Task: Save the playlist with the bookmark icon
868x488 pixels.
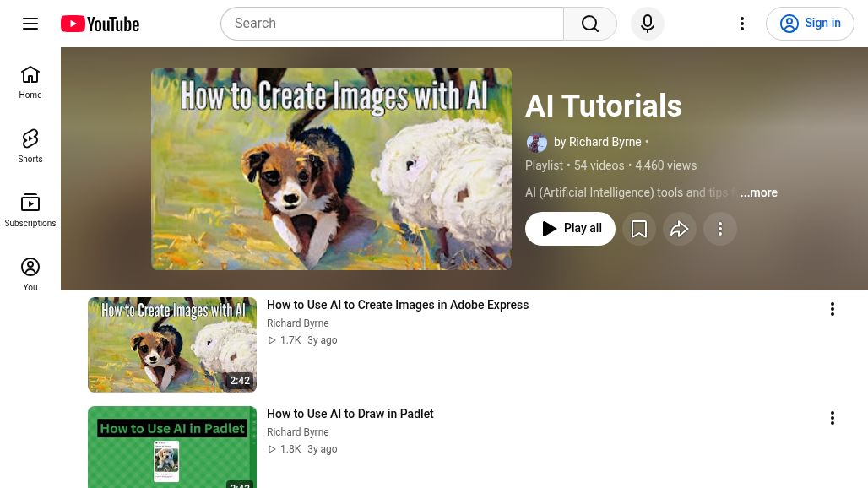Action: click(639, 229)
